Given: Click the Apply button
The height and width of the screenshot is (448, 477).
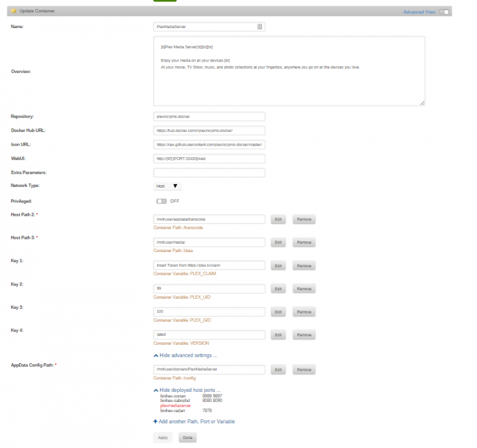Looking at the screenshot, I should point(163,438).
